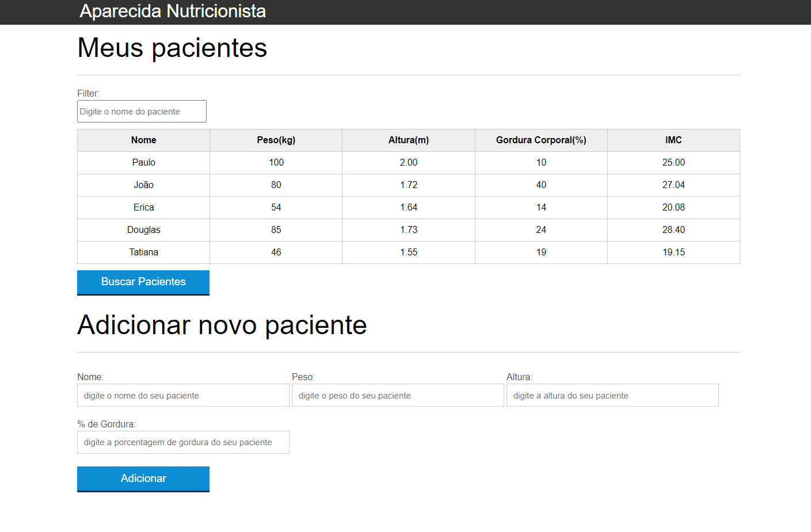
Task: Click the Altura: form label
Action: point(519,377)
